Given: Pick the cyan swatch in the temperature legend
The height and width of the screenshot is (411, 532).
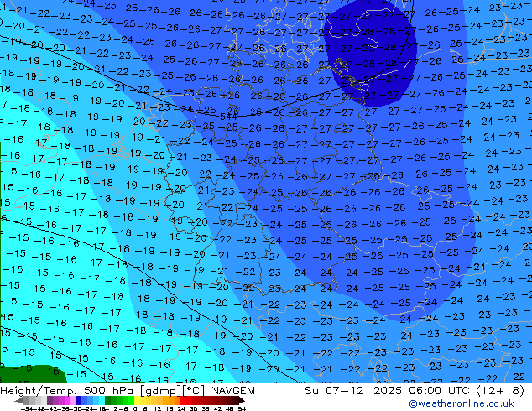Looking at the screenshot, I should click(102, 400).
